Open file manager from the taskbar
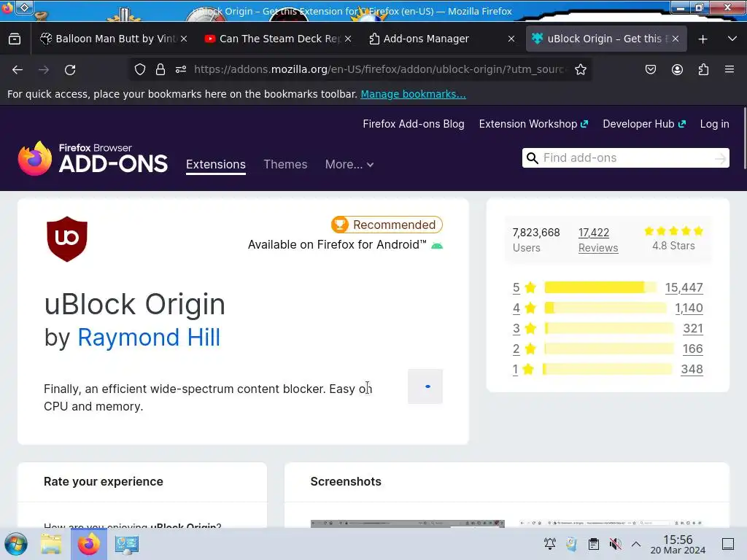 coord(51,544)
